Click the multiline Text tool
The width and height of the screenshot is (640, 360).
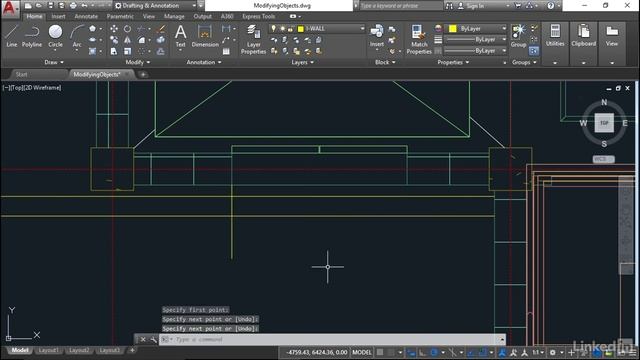pyautogui.click(x=180, y=36)
